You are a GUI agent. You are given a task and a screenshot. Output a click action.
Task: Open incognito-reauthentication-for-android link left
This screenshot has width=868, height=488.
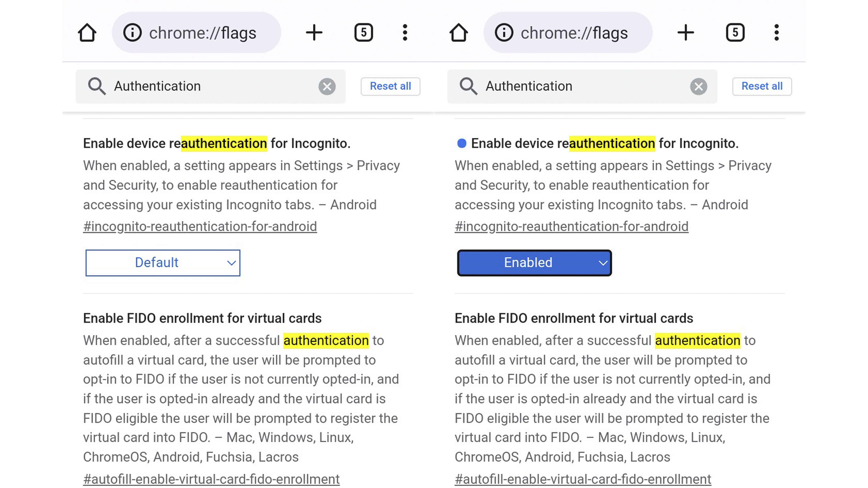click(200, 226)
